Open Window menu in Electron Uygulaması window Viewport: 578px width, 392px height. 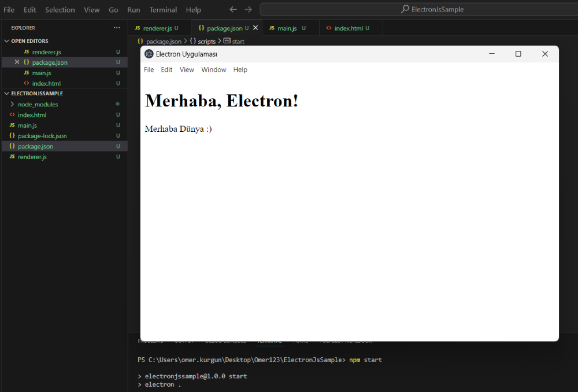point(214,70)
